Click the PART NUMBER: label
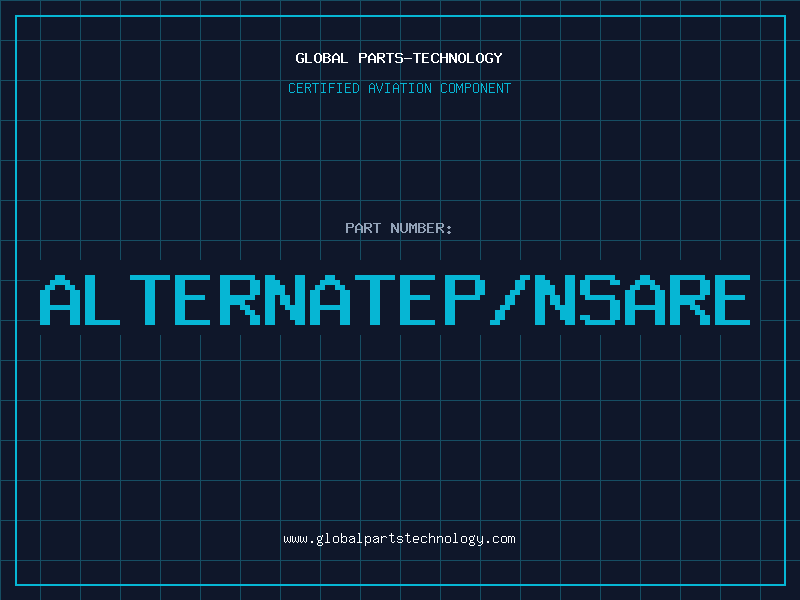This screenshot has height=600, width=800. pos(398,228)
